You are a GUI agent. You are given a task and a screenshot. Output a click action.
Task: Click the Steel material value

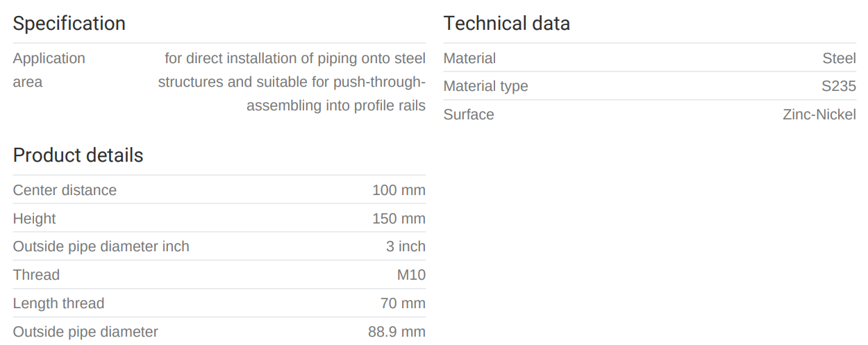(x=839, y=58)
